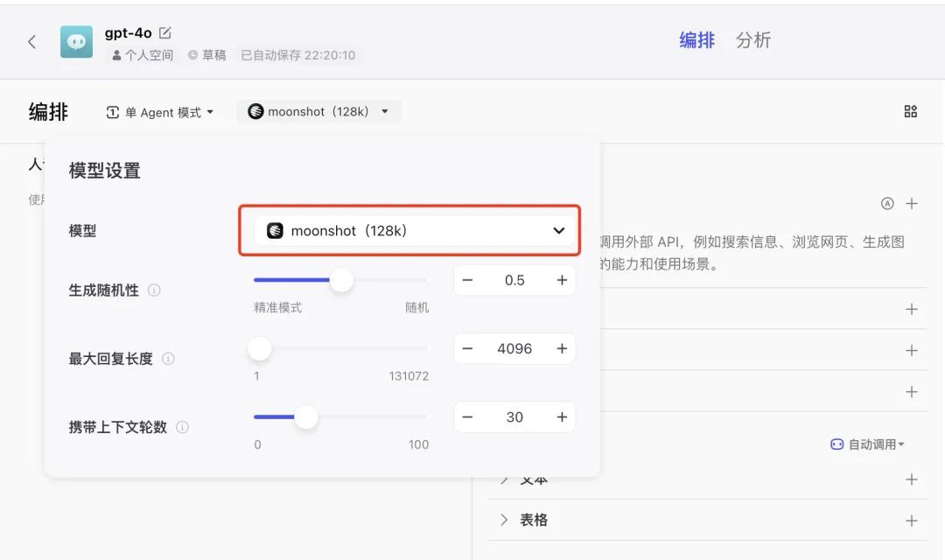This screenshot has height=560, width=945.
Task: Click the 已自动保存 22:20:10 text
Action: [297, 55]
